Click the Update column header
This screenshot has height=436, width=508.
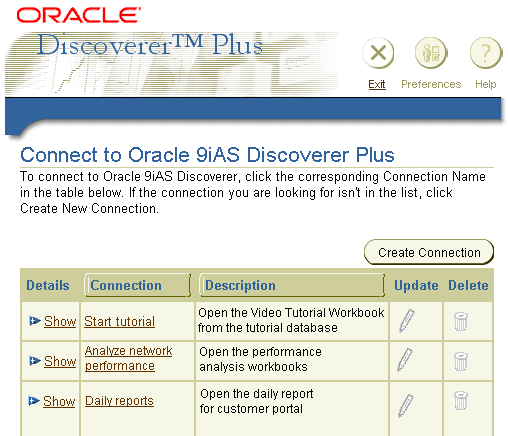click(416, 285)
